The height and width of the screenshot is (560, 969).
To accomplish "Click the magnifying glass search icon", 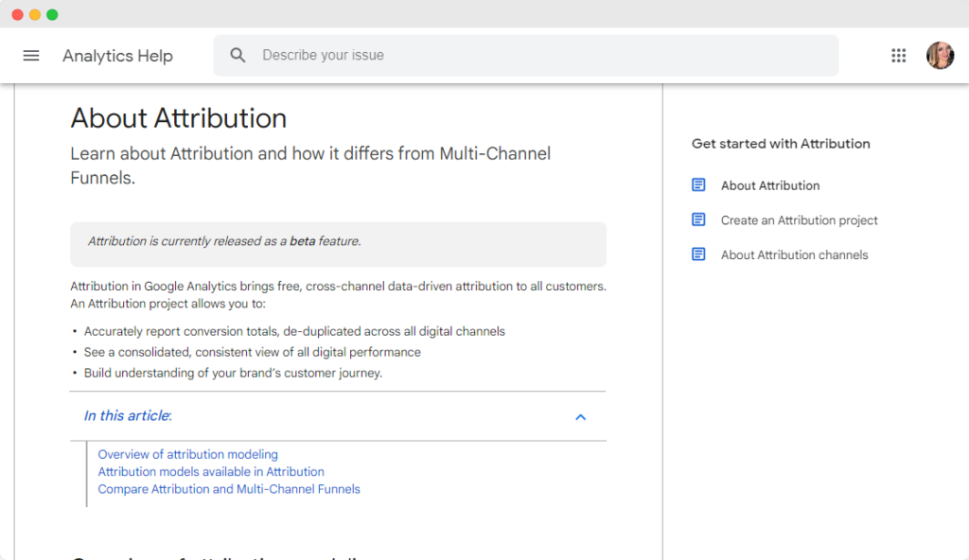I will [x=238, y=56].
